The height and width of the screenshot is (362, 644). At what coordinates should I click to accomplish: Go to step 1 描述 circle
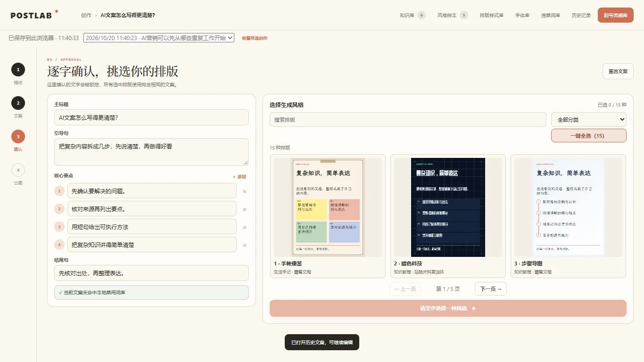18,70
